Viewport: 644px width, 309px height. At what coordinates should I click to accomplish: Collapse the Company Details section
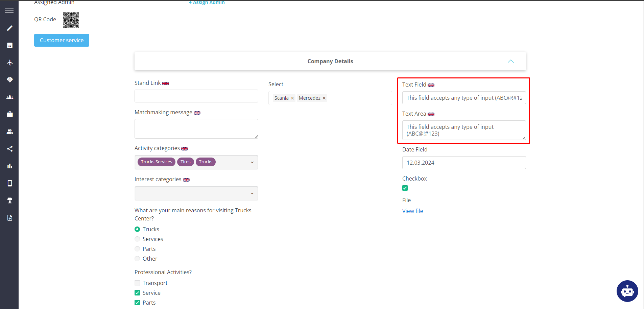[510, 61]
